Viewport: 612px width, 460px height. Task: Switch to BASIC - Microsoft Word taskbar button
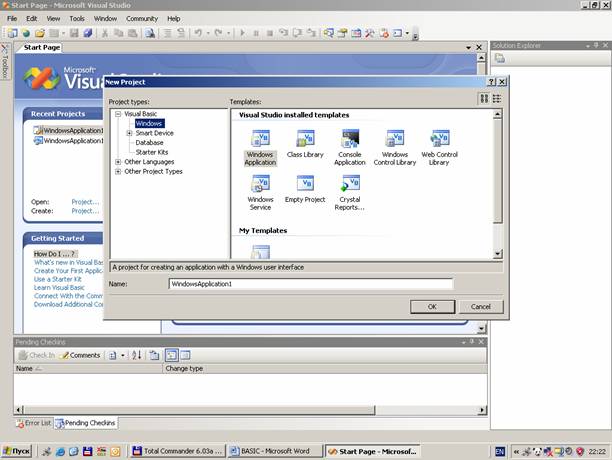coord(275,451)
